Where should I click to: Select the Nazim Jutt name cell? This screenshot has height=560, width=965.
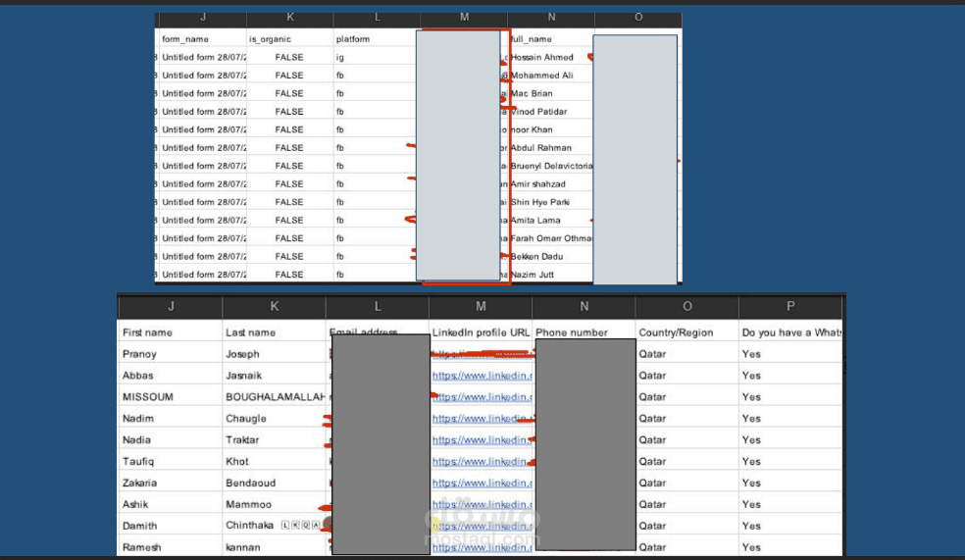pos(551,275)
